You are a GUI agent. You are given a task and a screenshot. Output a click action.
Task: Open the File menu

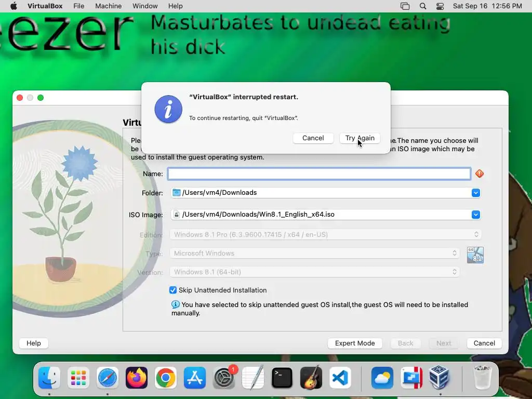[79, 6]
